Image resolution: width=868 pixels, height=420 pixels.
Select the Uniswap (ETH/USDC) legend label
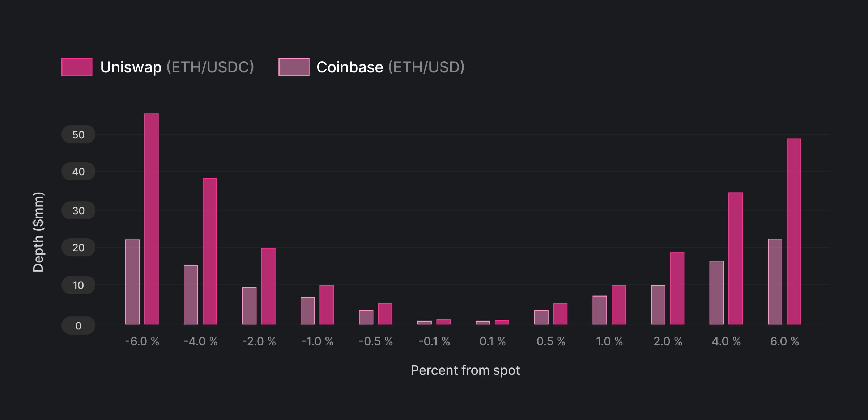click(x=177, y=67)
